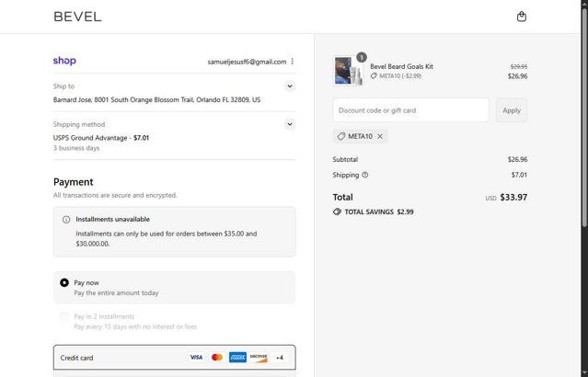Click the page vertical scrollbar
588x377 pixels.
pos(584,118)
